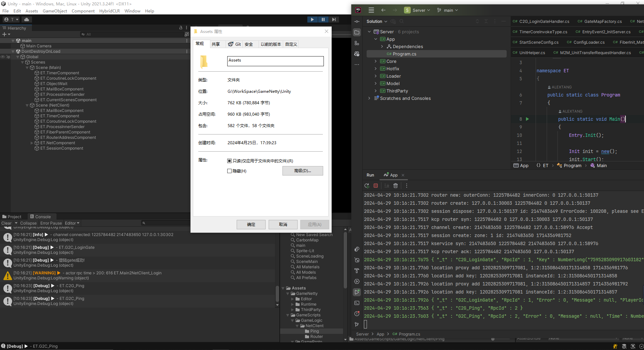The height and width of the screenshot is (350, 644).
Task: Toggle Global object picking hand icon
Action: [8, 57]
